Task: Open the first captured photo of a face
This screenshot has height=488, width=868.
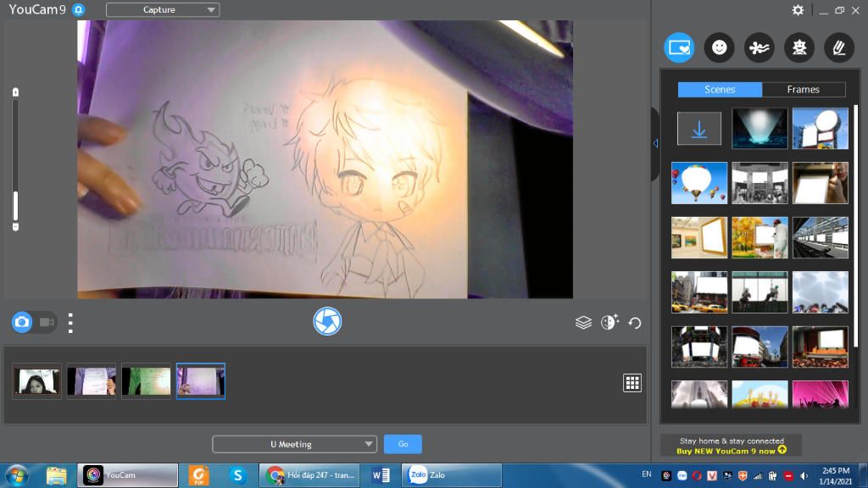Action: point(37,381)
